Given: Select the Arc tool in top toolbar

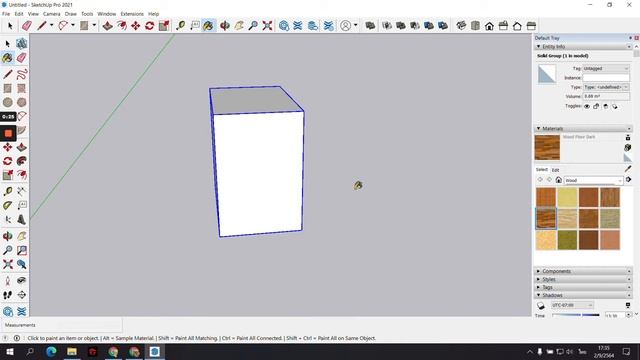Looking at the screenshot, I should click(63, 26).
